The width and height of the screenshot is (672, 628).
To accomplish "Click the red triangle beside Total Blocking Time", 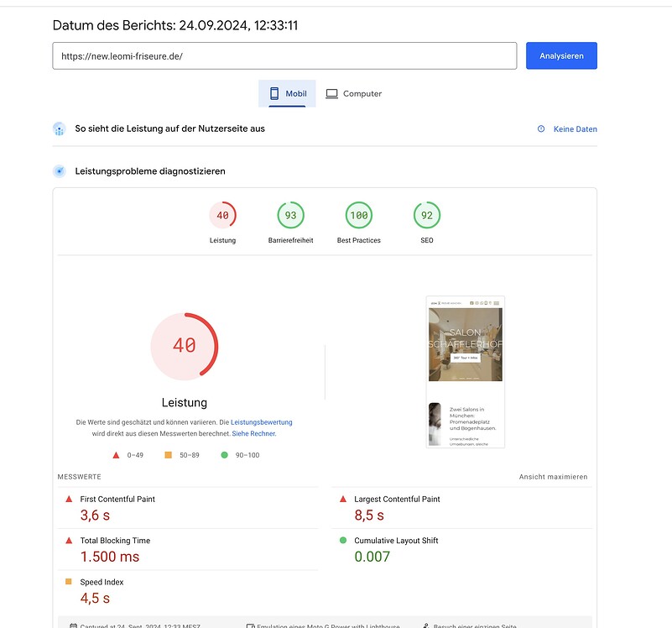I will 70,541.
